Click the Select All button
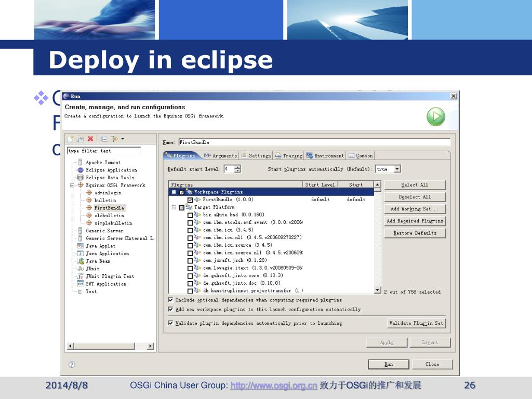The height and width of the screenshot is (399, 532). click(x=415, y=185)
